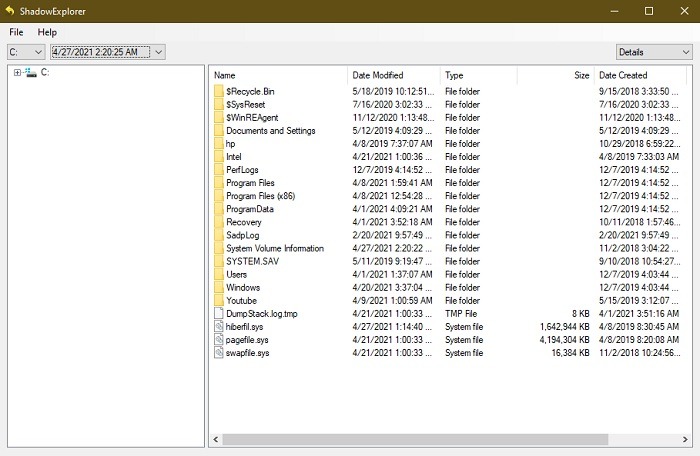Select the "Program Files (x86)" name text
The width and height of the screenshot is (700, 456).
261,196
